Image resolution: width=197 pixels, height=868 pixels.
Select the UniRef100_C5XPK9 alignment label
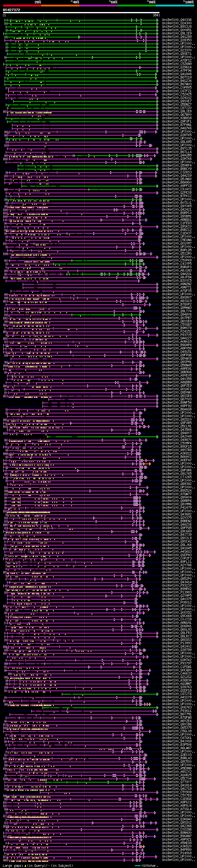[x=177, y=260]
